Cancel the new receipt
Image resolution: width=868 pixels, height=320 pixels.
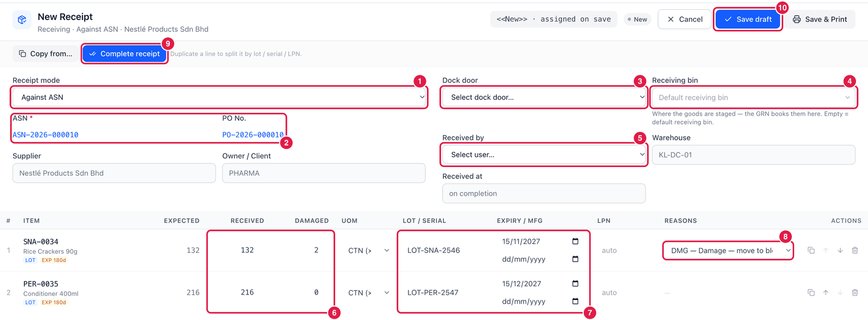click(x=684, y=19)
